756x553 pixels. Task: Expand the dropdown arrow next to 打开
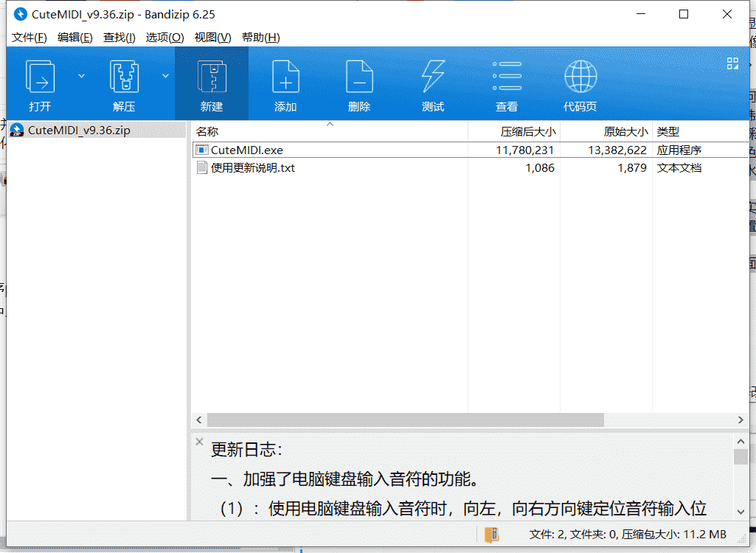pos(81,76)
